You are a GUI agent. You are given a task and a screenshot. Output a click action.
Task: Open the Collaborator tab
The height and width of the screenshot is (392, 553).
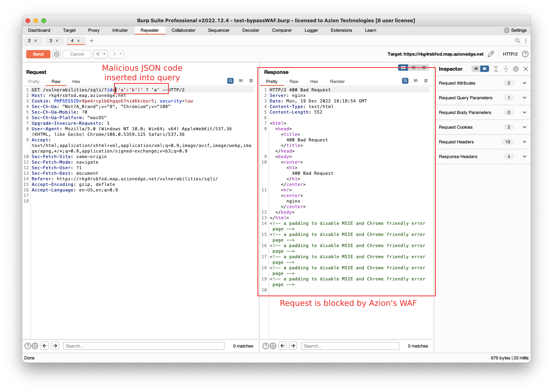pyautogui.click(x=184, y=30)
